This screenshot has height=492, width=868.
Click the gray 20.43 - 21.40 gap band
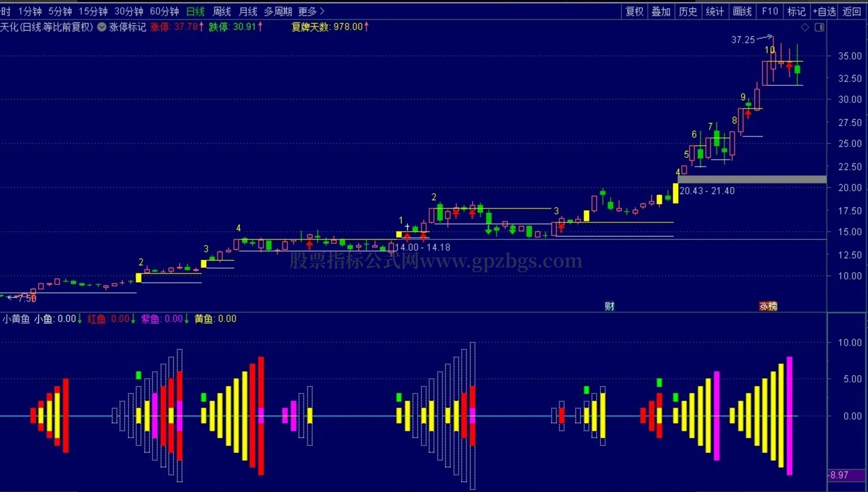tap(752, 179)
